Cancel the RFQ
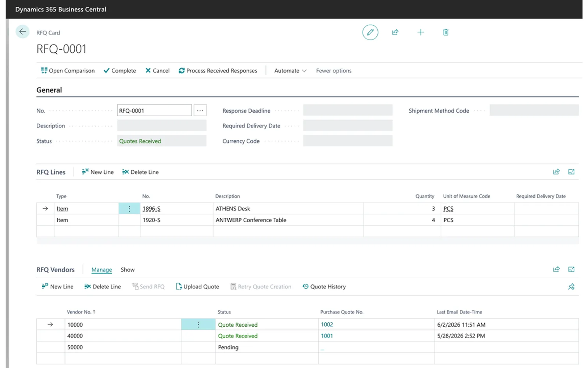 [x=157, y=71]
